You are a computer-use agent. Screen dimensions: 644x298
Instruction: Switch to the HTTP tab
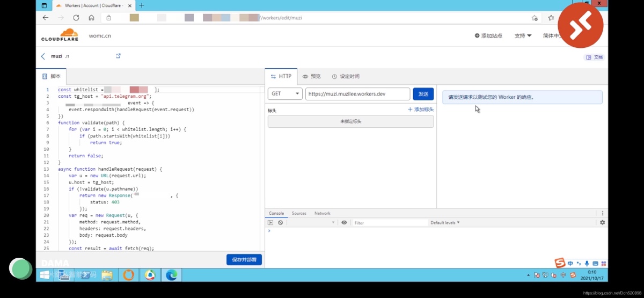click(x=281, y=76)
